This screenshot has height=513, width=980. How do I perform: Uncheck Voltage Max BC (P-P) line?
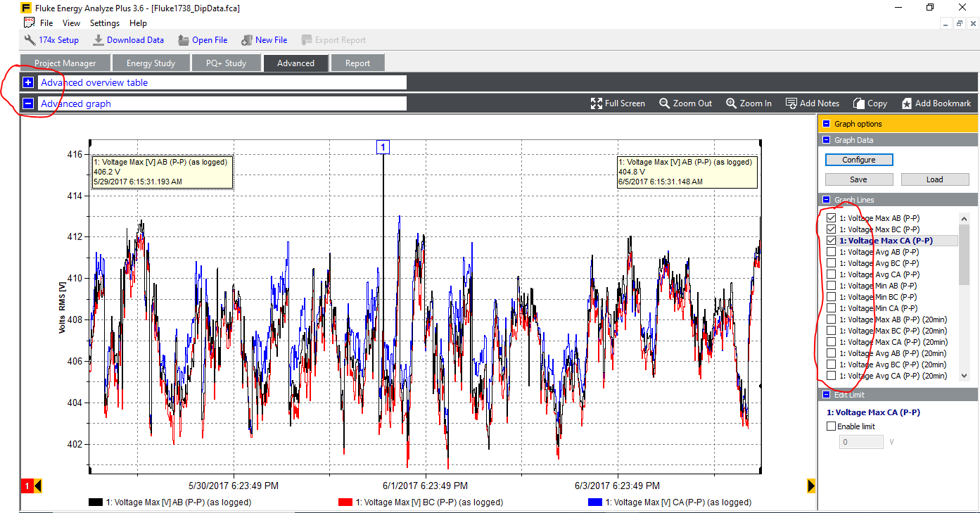(832, 229)
